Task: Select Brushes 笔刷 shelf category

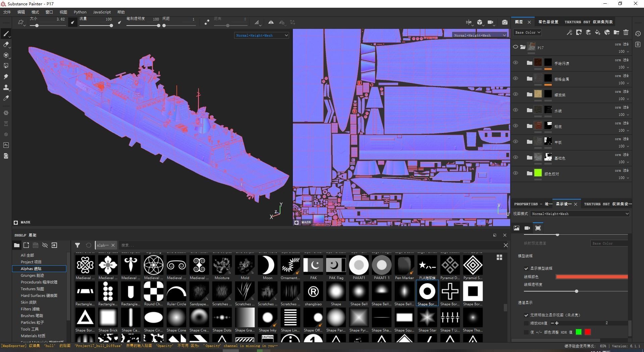Action: (32, 316)
